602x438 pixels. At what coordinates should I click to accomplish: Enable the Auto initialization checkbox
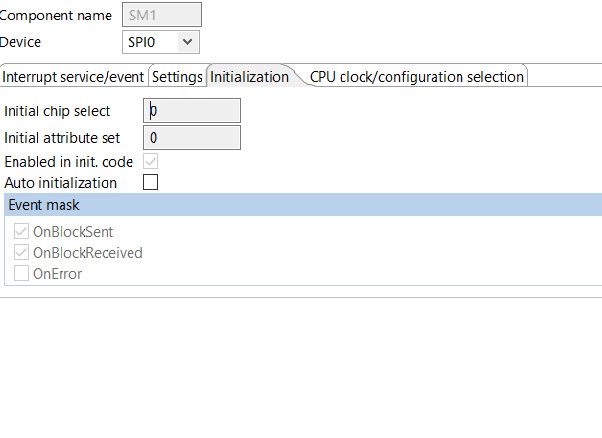(151, 183)
